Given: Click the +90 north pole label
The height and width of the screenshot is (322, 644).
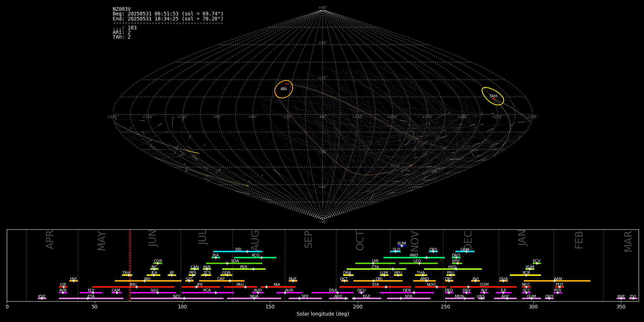Looking at the screenshot, I should tap(322, 8).
